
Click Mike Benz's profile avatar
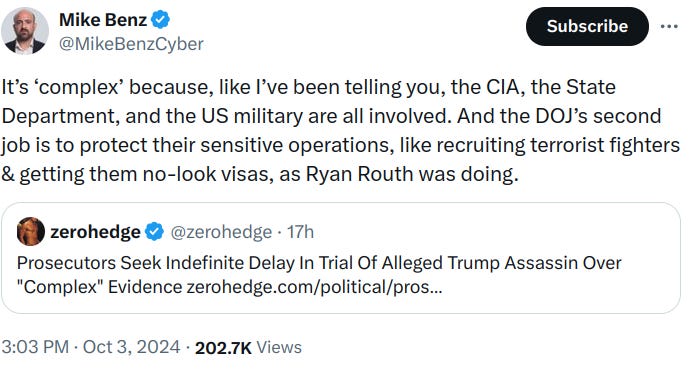coord(25,31)
